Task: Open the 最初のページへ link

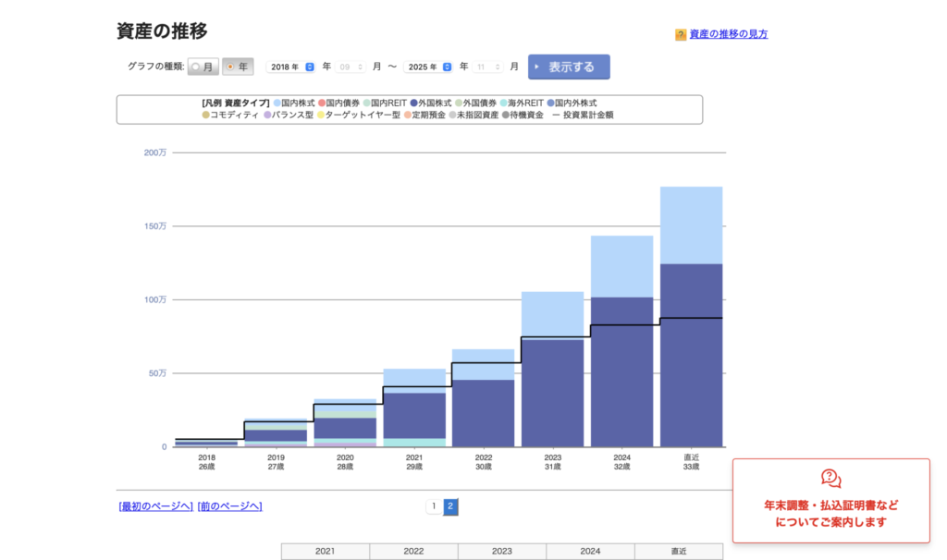Action: click(155, 506)
